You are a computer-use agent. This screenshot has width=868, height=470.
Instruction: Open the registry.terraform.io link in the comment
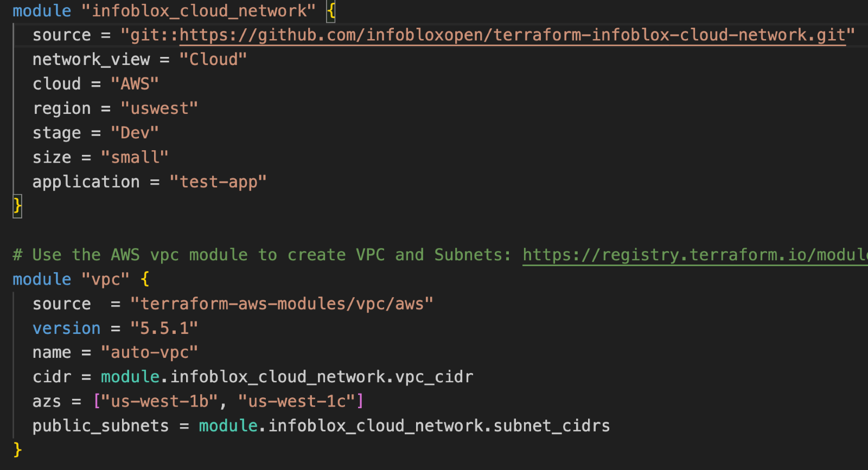click(x=694, y=255)
